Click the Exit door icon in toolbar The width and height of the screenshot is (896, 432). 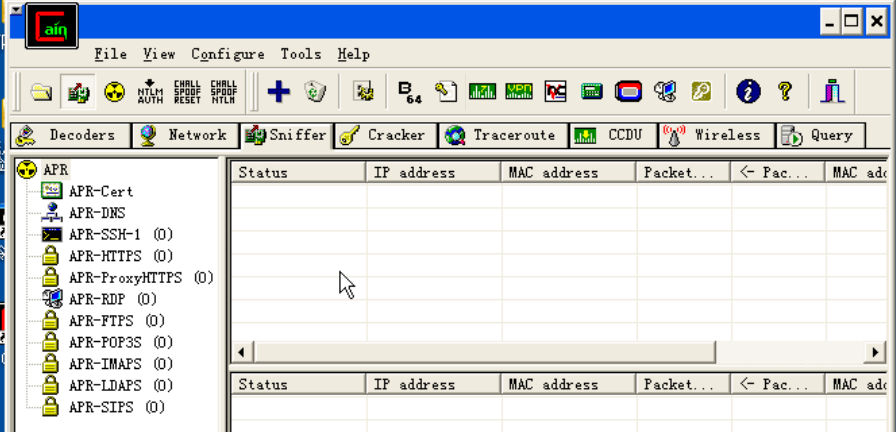point(833,91)
